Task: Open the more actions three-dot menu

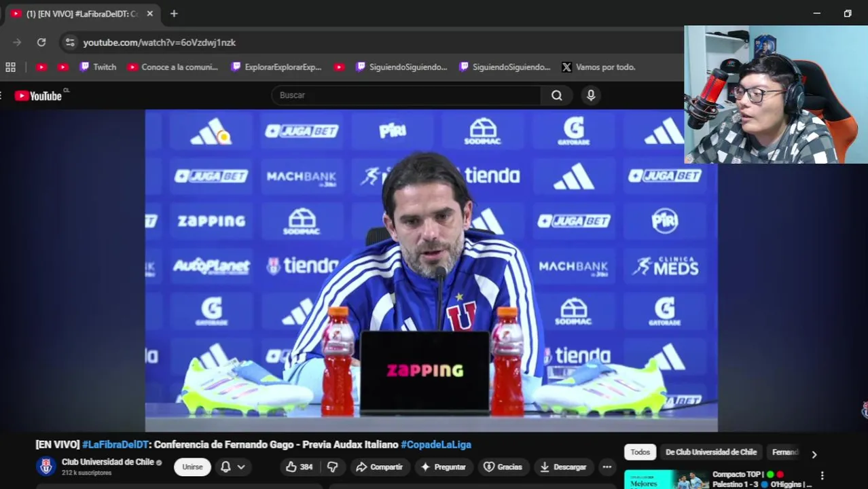Action: 607,467
